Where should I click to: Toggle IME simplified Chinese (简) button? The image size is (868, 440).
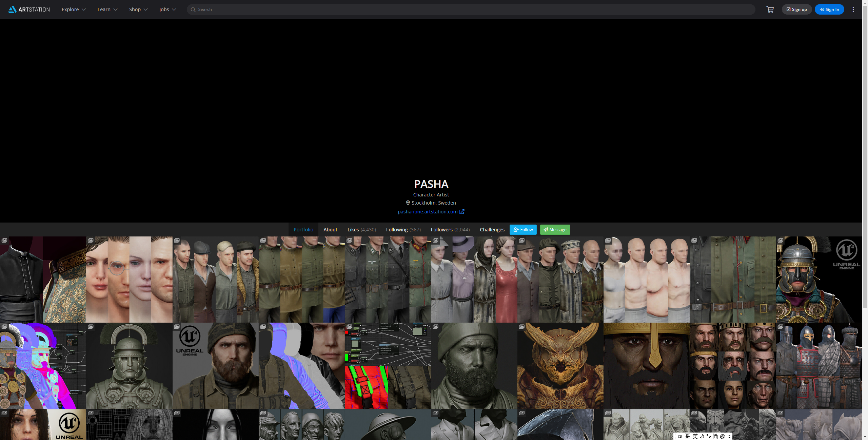tap(715, 436)
